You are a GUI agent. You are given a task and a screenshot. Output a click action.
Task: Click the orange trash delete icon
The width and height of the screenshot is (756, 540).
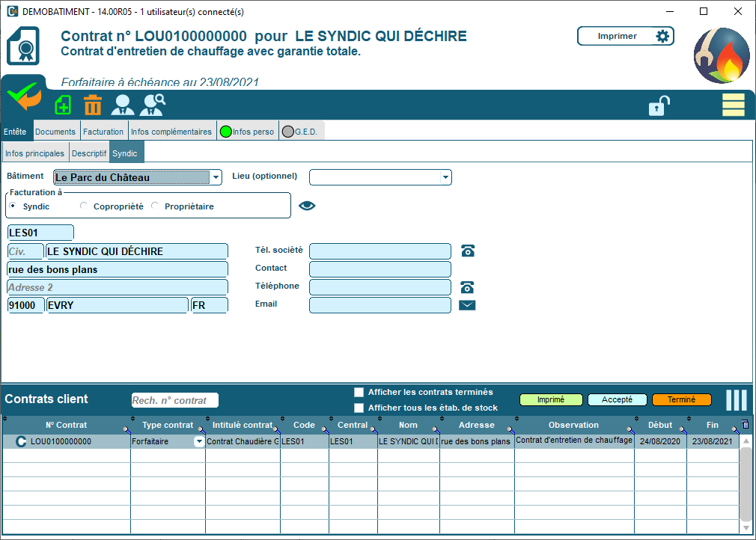coord(93,105)
